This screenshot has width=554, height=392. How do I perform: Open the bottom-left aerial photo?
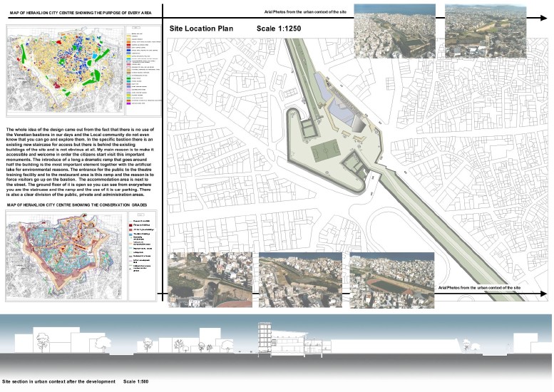(x=210, y=278)
